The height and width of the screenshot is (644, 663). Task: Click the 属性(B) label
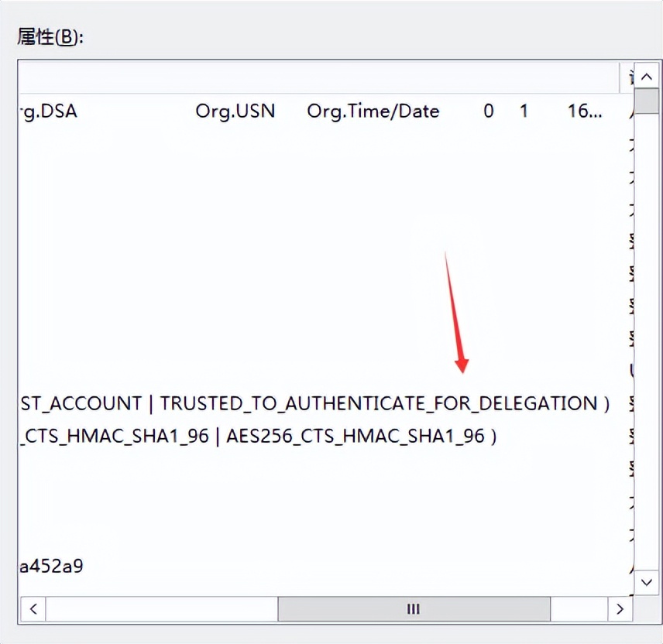[x=50, y=36]
